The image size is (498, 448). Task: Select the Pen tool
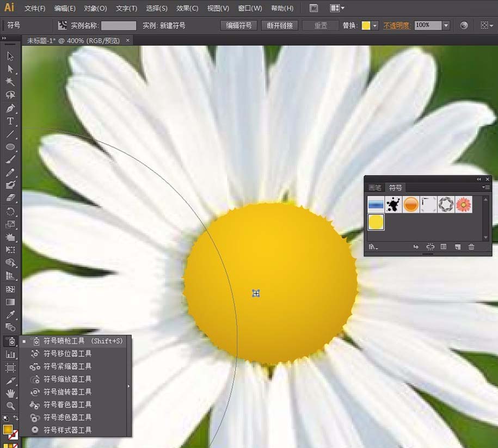[10, 108]
